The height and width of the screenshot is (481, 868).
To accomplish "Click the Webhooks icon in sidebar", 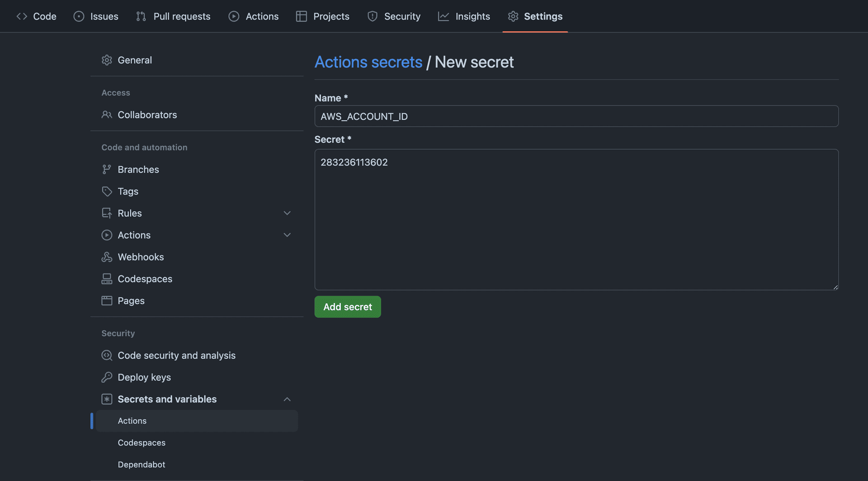I will tap(107, 257).
